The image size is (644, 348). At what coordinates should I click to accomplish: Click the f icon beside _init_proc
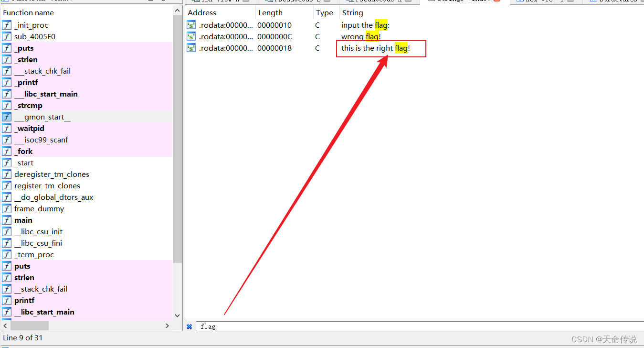point(7,25)
